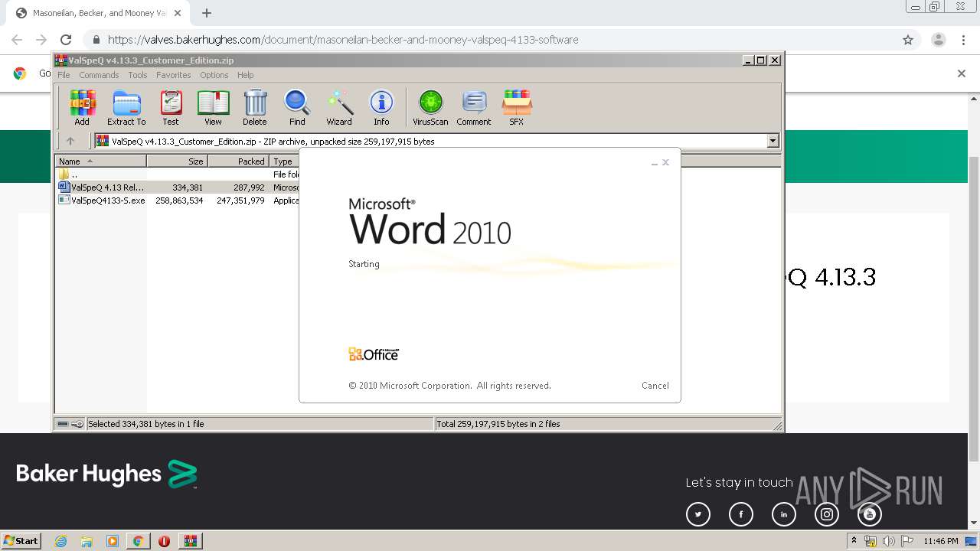Open the Options menu

214,75
